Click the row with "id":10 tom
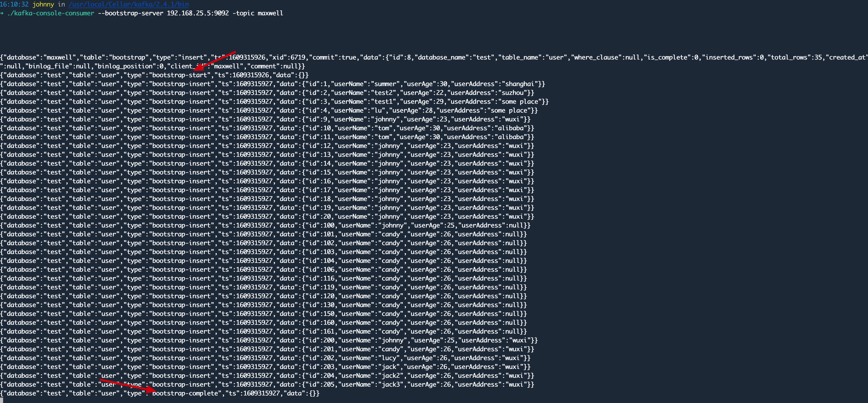868x403 pixels. pyautogui.click(x=267, y=128)
